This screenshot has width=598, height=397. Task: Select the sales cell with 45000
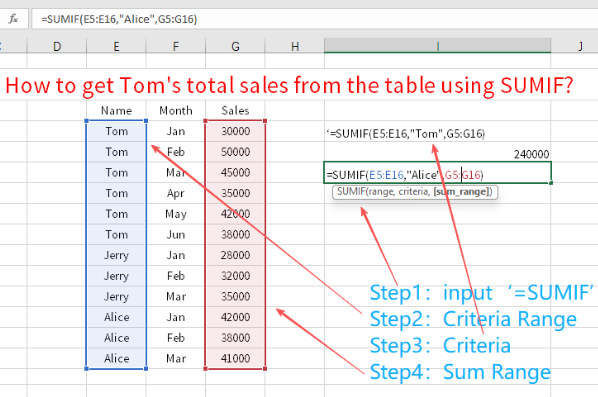tap(235, 172)
